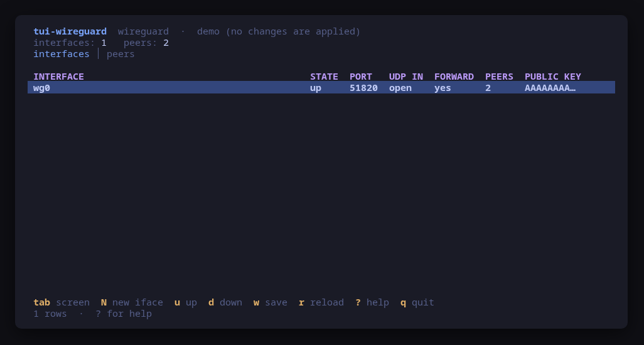644x345 pixels.
Task: Click the FORWARD column header
Action: [454, 77]
